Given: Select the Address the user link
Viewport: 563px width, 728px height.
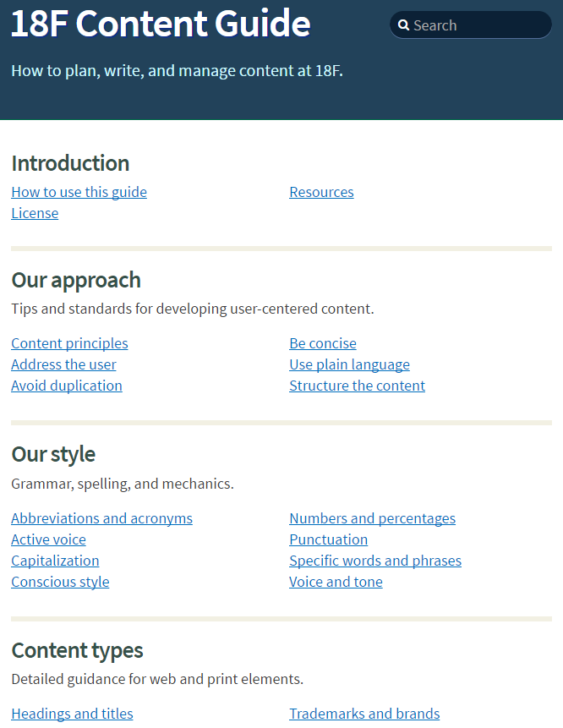Looking at the screenshot, I should [63, 364].
